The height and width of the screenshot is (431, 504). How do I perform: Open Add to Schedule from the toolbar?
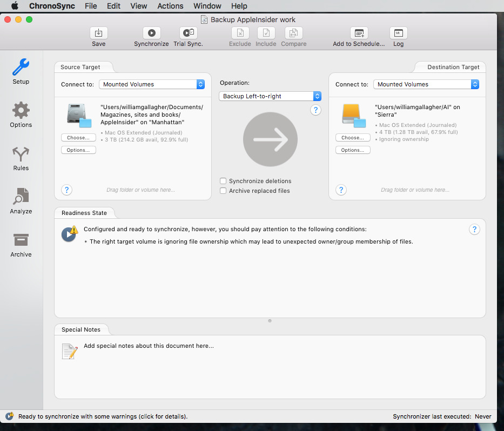pos(359,33)
